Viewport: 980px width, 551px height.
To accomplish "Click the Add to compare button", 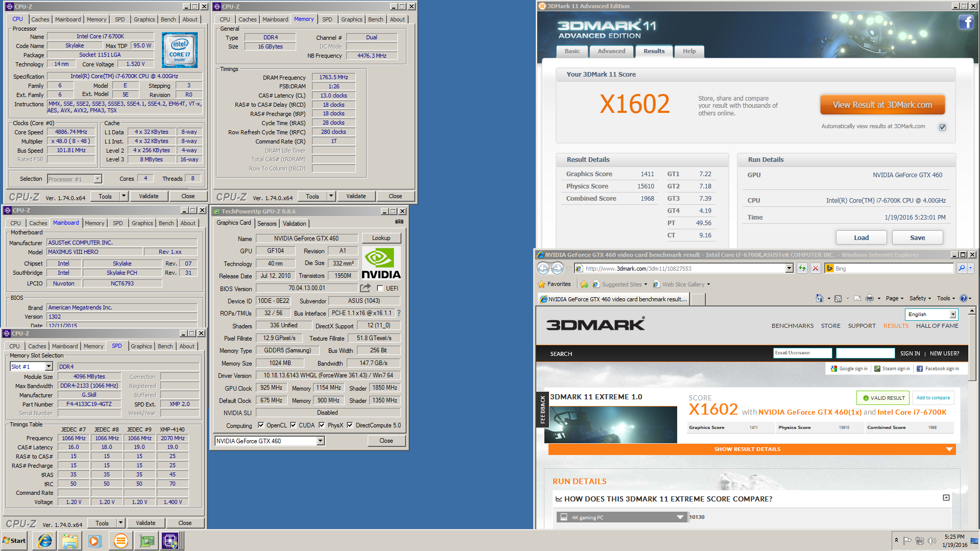I will pos(933,398).
